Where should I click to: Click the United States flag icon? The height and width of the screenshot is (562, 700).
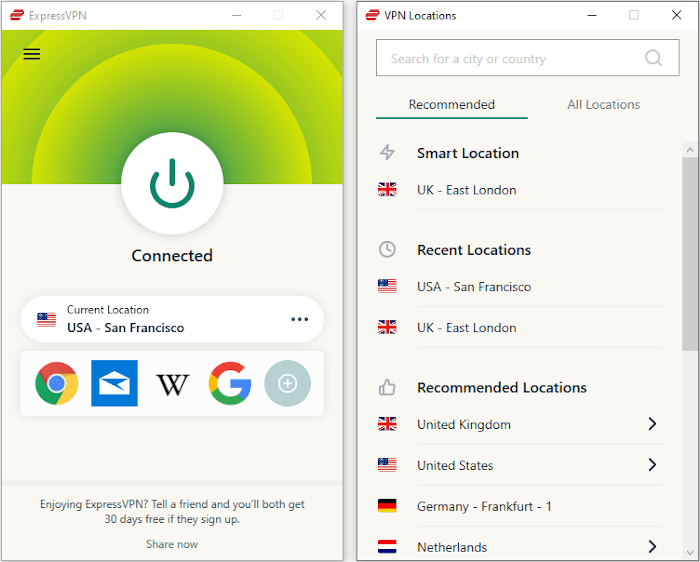(x=387, y=465)
